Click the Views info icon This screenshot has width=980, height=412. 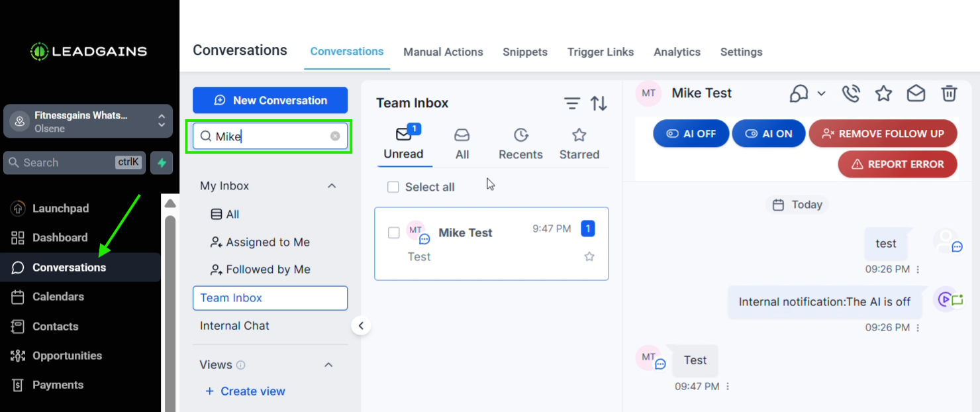point(241,365)
